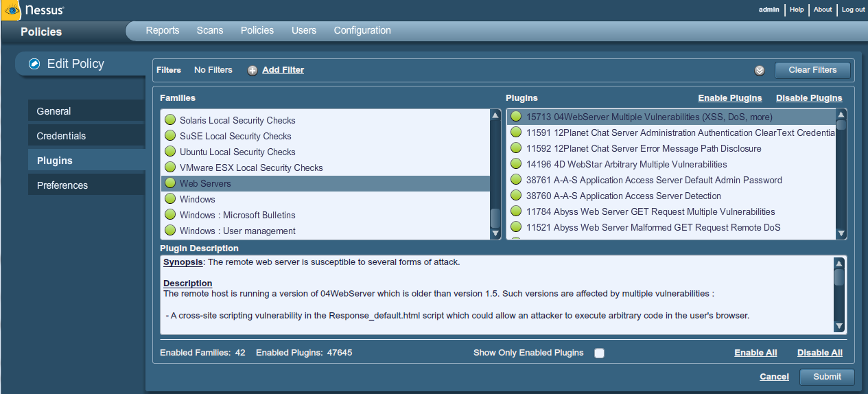Toggle green status dot for Web Servers family
The width and height of the screenshot is (868, 394).
click(170, 183)
